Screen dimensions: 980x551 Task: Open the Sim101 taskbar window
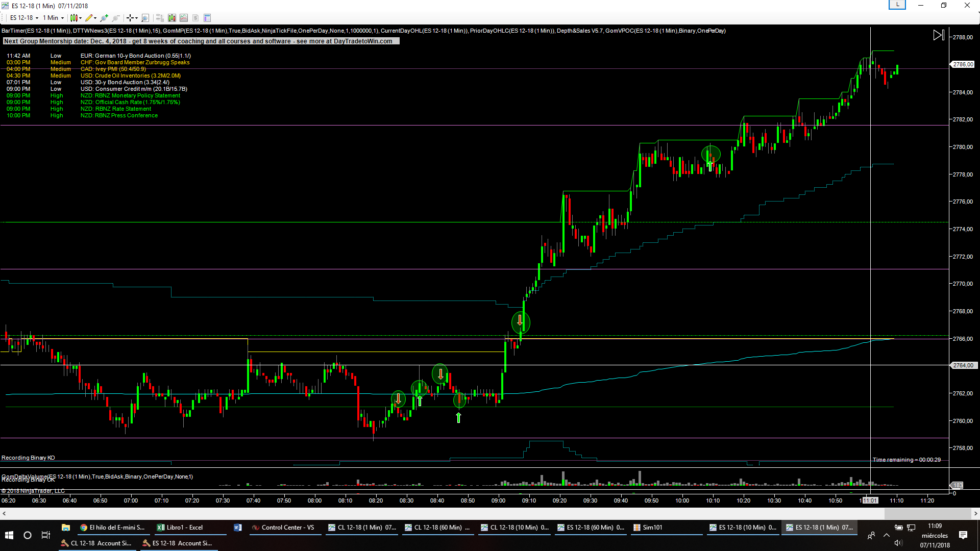point(652,528)
